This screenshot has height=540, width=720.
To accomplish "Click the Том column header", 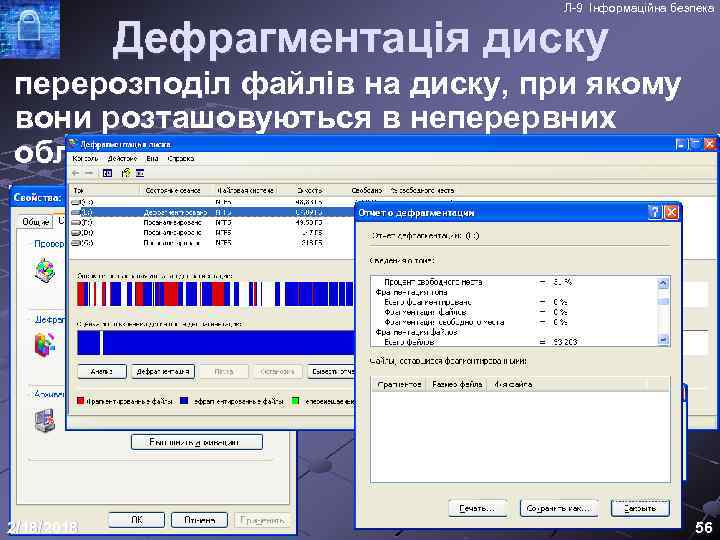I will (105, 190).
